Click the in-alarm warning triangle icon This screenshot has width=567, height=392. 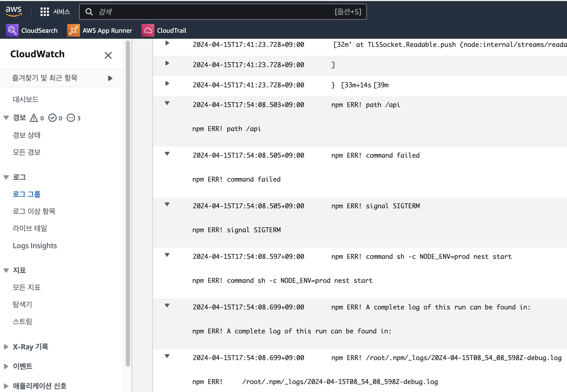pos(34,118)
